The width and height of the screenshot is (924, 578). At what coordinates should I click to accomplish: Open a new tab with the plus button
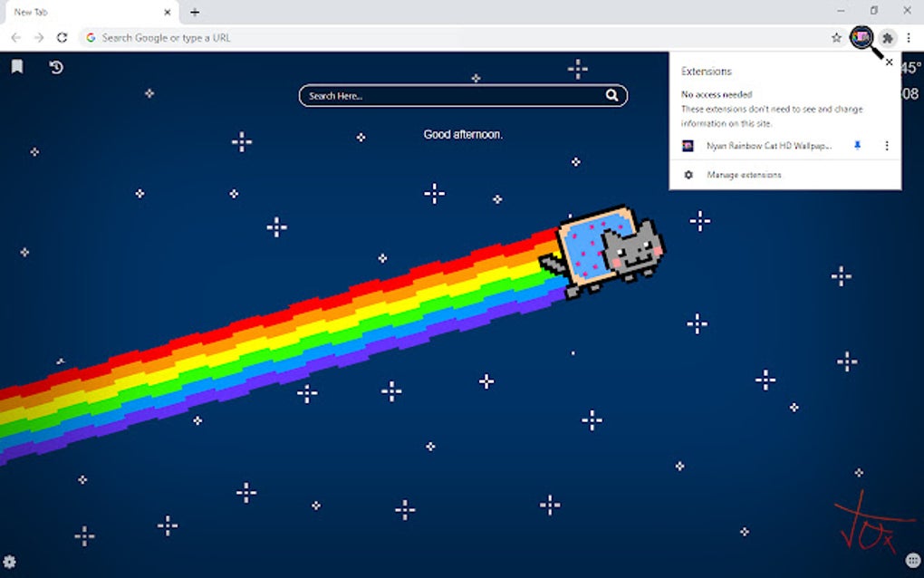pyautogui.click(x=195, y=12)
